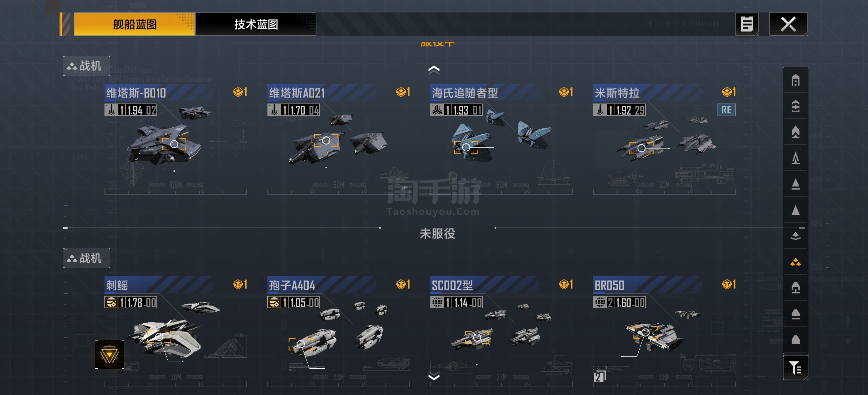Select the highlighted fighter category sidebar icon
Screen dimensions: 868x395
(x=795, y=262)
